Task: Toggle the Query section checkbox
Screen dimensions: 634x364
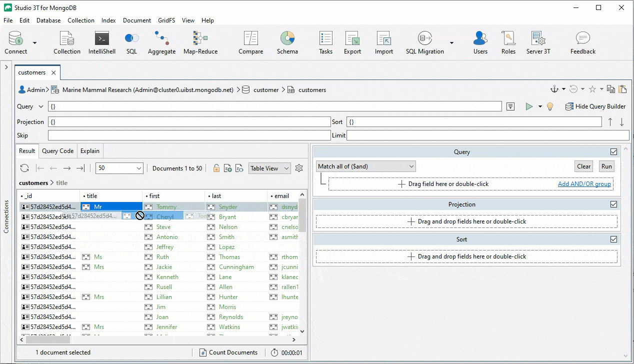Action: point(613,152)
